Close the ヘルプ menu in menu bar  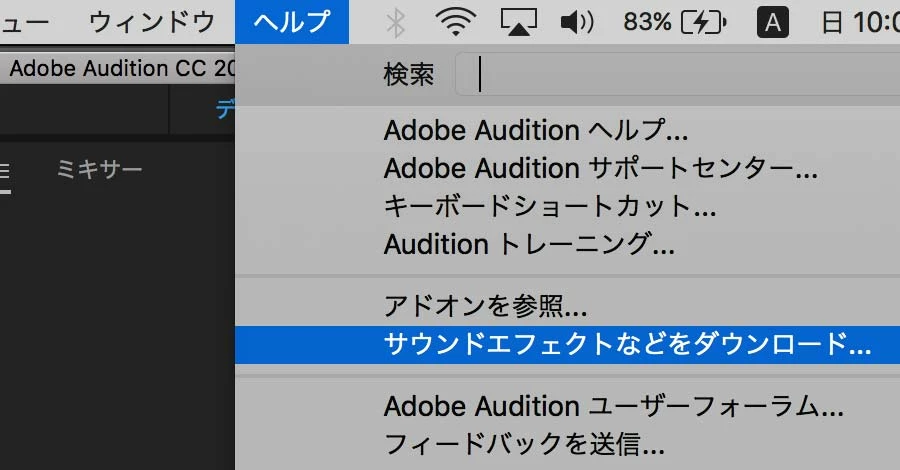[x=292, y=22]
